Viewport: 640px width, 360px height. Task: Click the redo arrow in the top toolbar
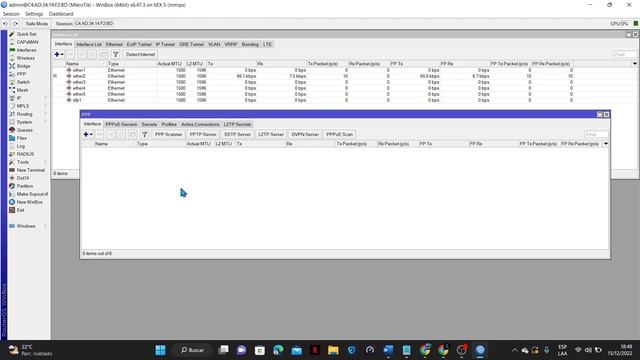tap(16, 24)
